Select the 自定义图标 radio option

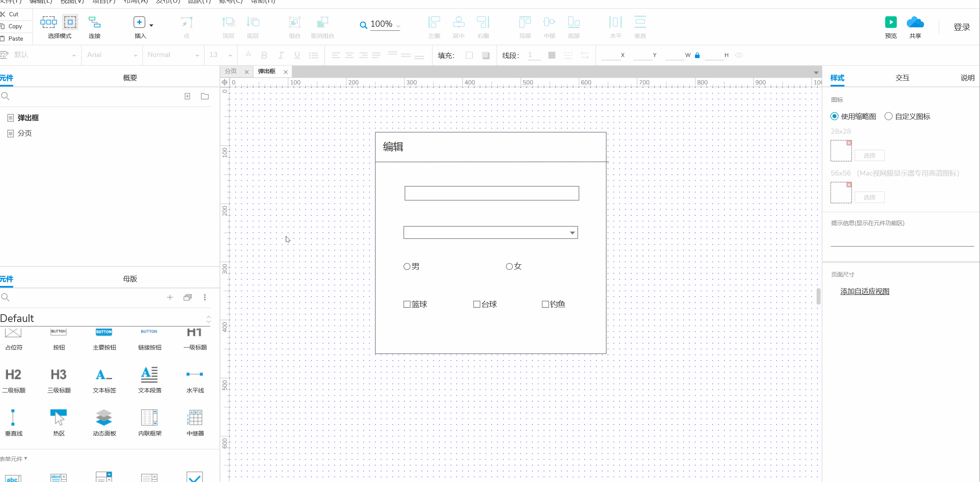pyautogui.click(x=889, y=116)
